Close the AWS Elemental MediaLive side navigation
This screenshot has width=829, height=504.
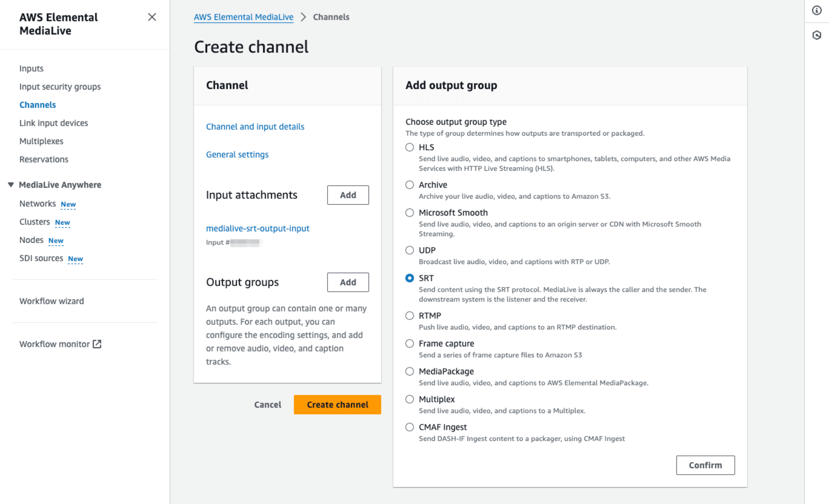click(152, 17)
